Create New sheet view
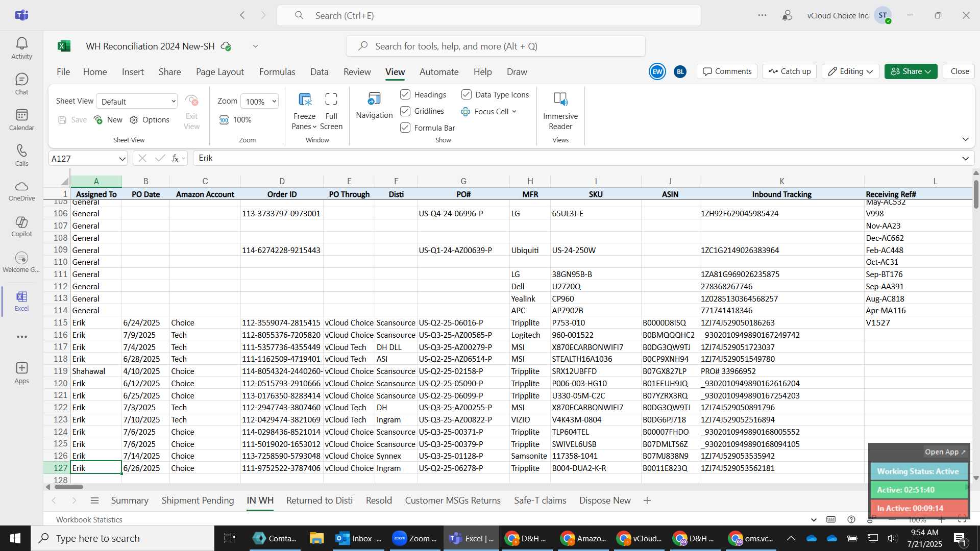The height and width of the screenshot is (551, 980). [108, 120]
